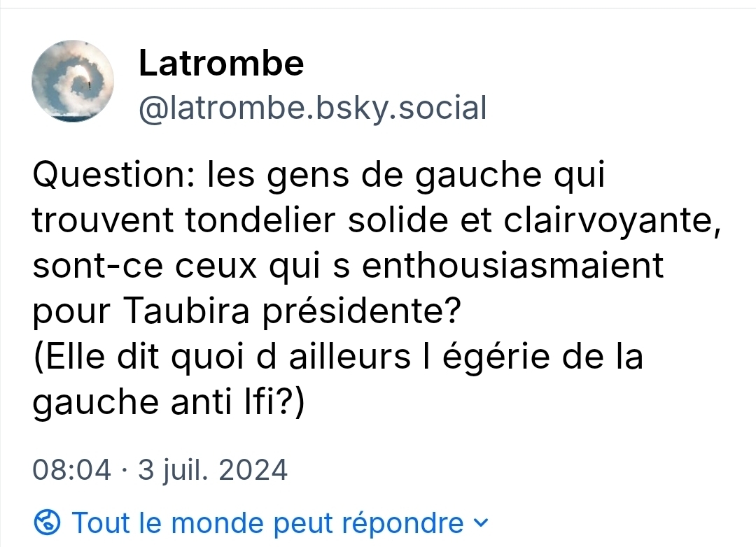Click the @latrombe.bsky.social handle

pos(312,108)
